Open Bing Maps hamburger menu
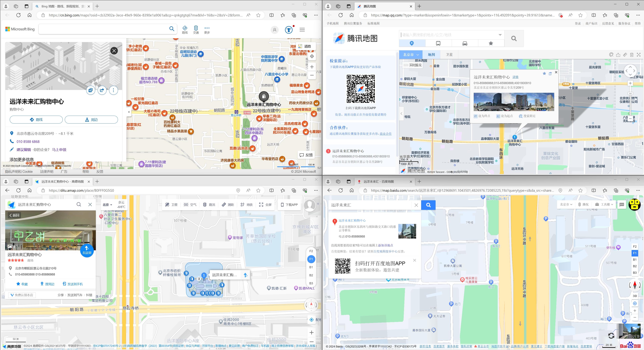Screen dimensions: 644x350 (x=302, y=30)
